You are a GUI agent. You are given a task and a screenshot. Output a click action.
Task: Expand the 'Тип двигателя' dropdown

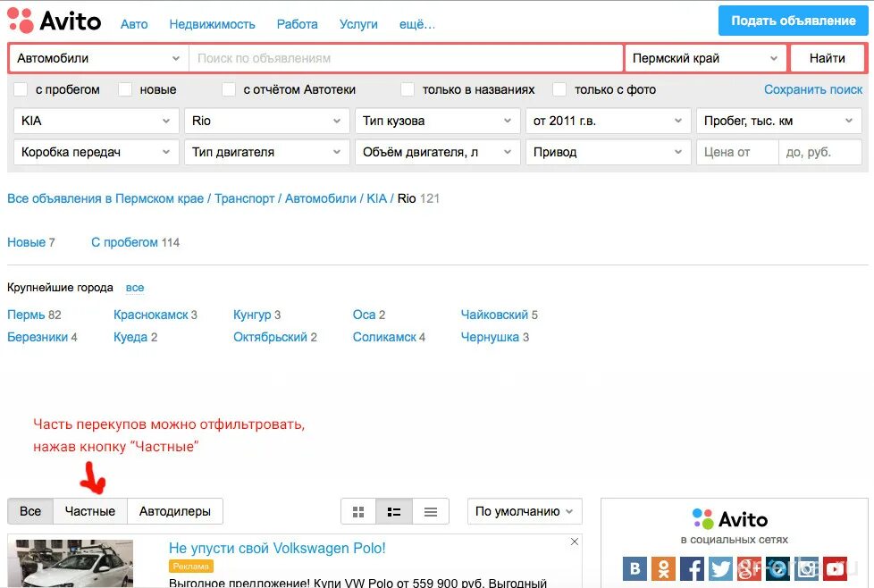267,152
